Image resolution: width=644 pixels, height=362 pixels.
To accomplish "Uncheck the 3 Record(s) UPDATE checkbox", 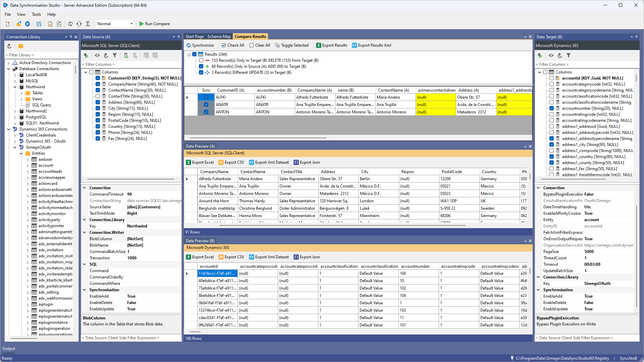I will (201, 72).
